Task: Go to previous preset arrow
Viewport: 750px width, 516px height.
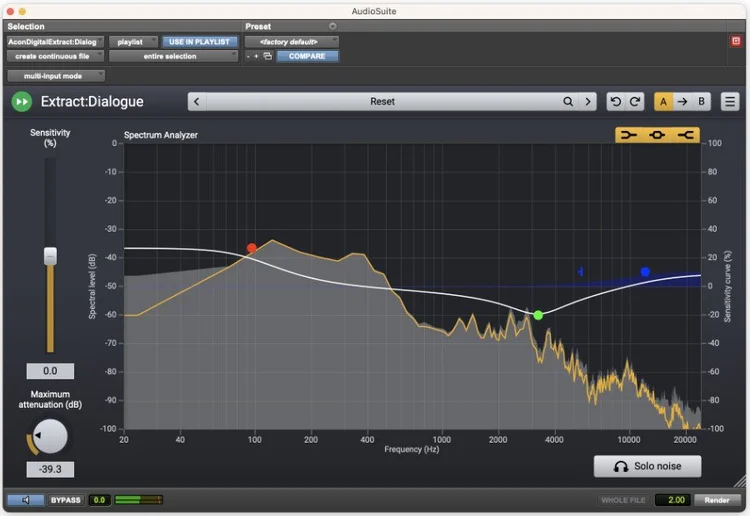Action: tap(197, 101)
